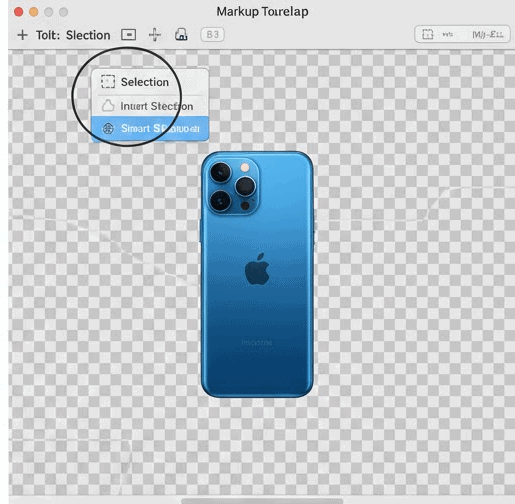Click the phone's camera module
This screenshot has height=504, width=515.
(x=234, y=186)
